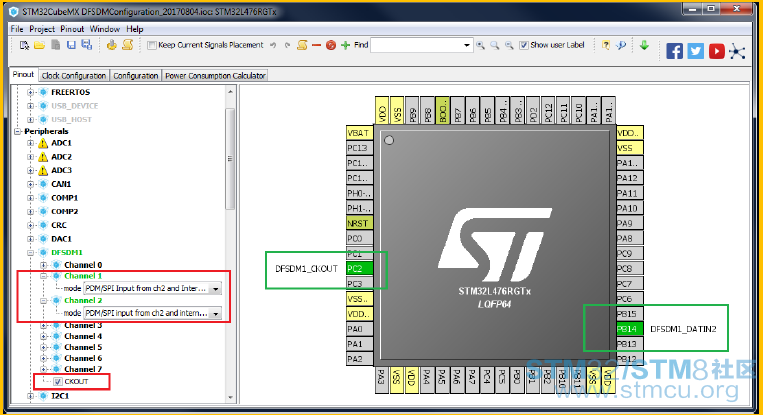Open the Find combo box dropdown
Viewport: 763px width, 415px height.
(467, 45)
